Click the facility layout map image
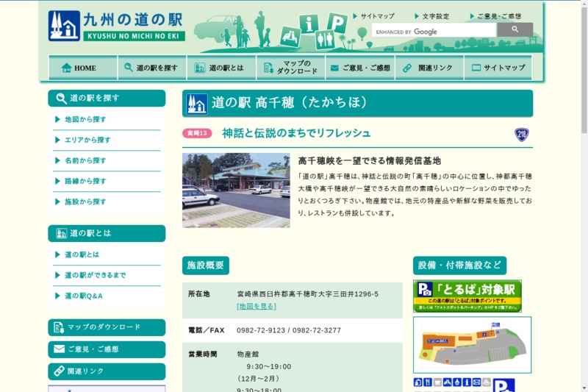This screenshot has width=588, height=392. 472,345
